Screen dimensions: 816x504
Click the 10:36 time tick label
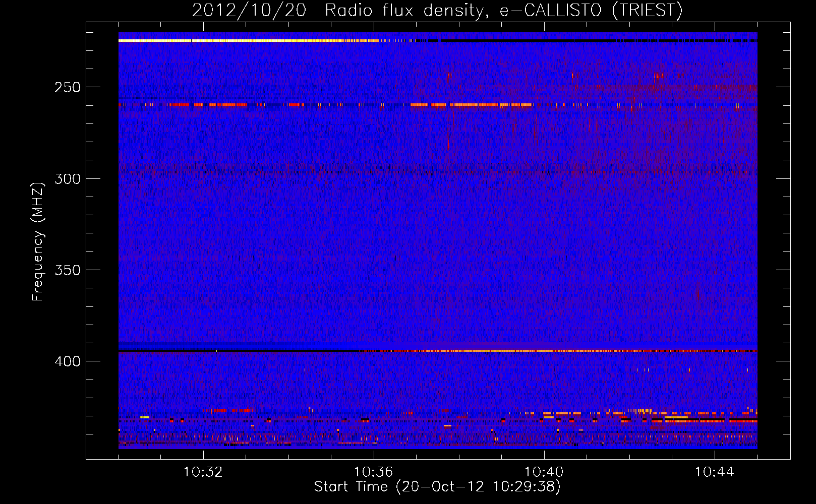click(373, 472)
